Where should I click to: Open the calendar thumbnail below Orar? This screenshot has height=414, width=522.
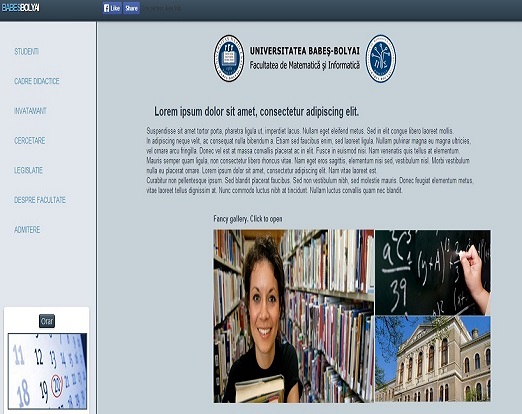[47, 371]
